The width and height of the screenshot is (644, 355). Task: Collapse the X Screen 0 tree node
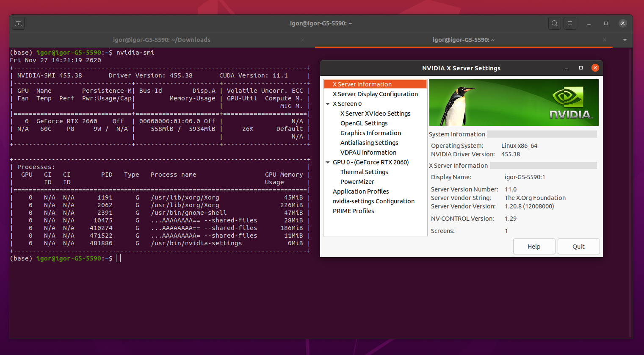click(x=328, y=104)
